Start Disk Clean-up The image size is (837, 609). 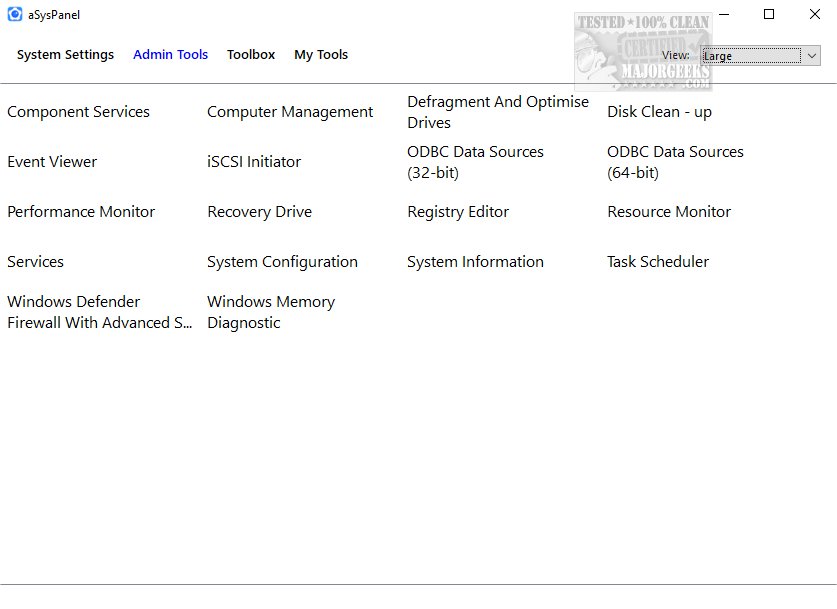click(659, 112)
